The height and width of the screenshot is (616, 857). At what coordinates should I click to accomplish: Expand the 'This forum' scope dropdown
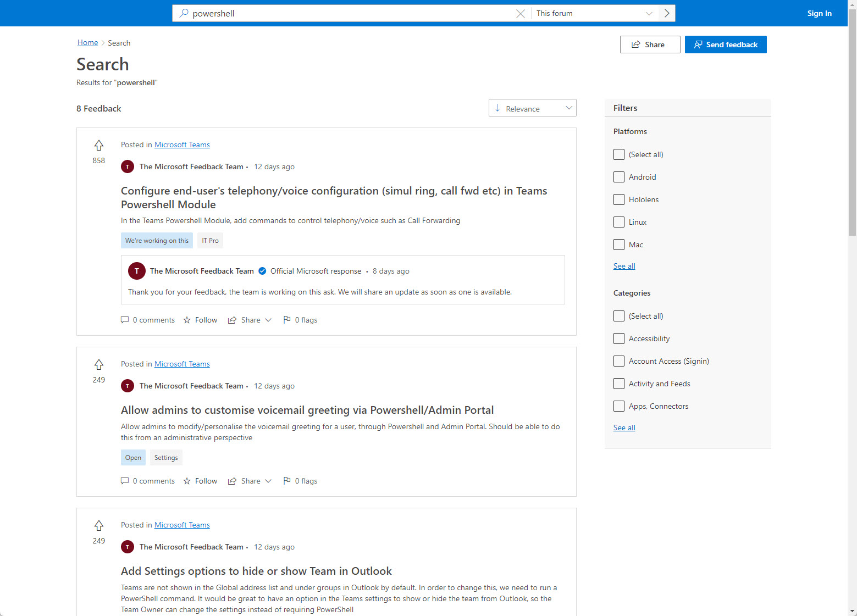(594, 14)
